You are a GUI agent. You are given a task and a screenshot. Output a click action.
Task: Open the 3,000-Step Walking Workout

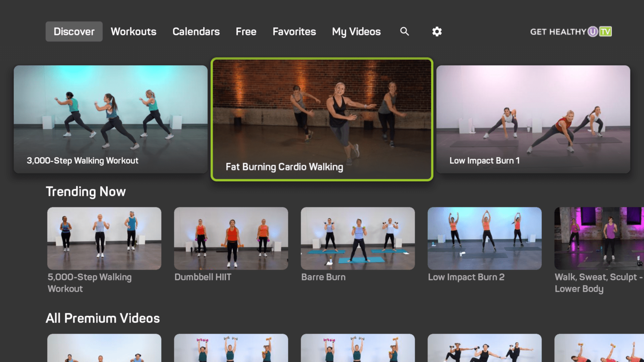pos(111,119)
